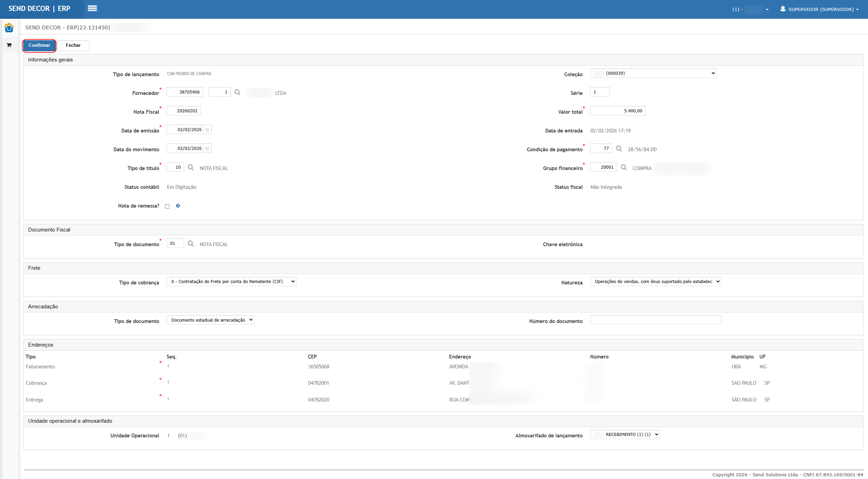
Task: Click help icon beside Nota de remessa
Action: tap(178, 206)
